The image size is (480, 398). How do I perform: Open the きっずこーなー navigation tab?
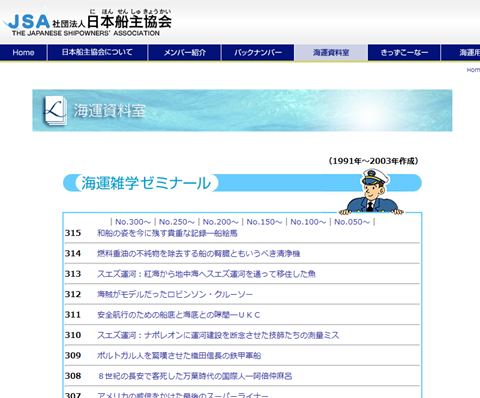point(404,53)
